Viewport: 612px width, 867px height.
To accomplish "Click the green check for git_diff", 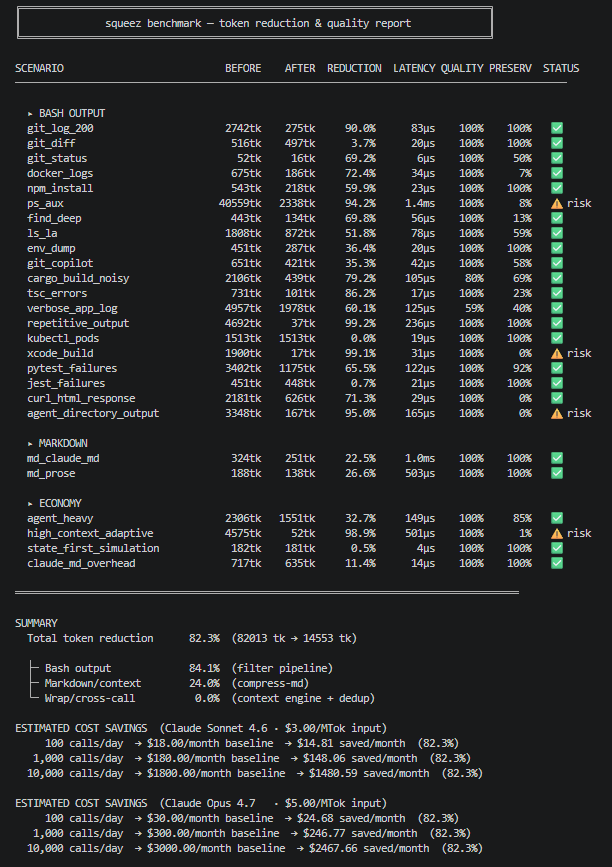I will coord(557,143).
